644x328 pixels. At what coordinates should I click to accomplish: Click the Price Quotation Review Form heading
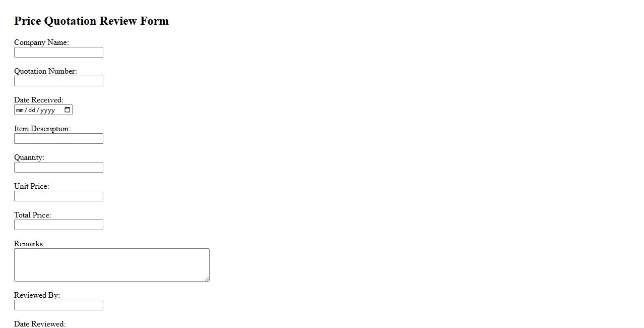click(x=91, y=21)
